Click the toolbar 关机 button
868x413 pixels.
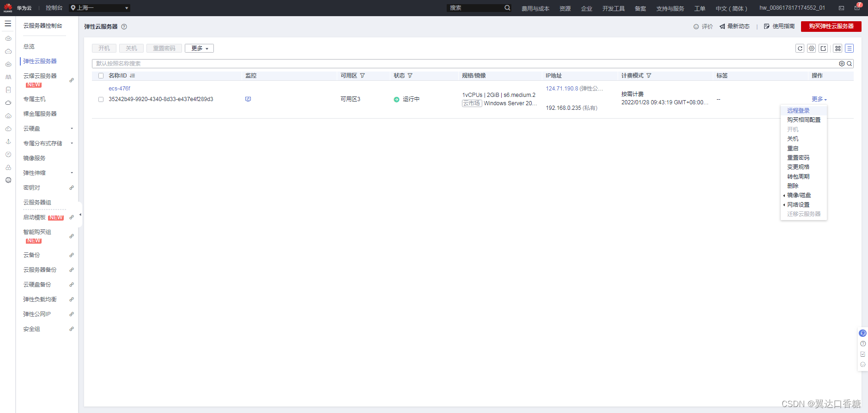pyautogui.click(x=131, y=48)
